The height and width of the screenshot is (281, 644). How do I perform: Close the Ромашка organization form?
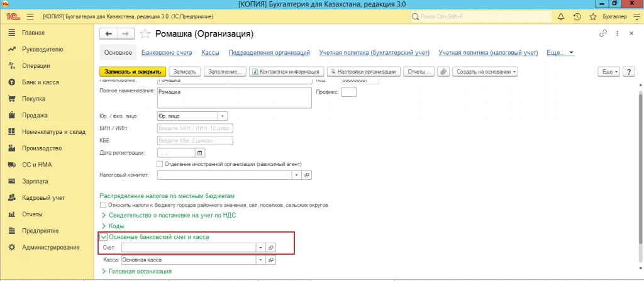tap(631, 34)
